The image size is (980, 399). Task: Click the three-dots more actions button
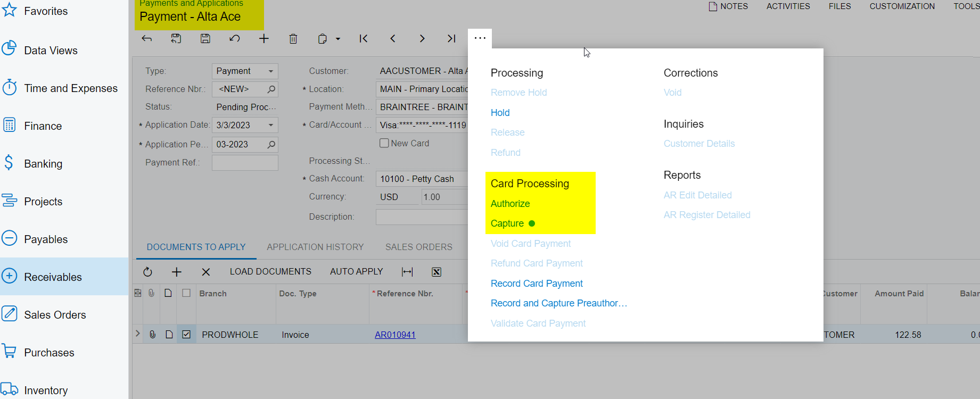[x=480, y=38]
